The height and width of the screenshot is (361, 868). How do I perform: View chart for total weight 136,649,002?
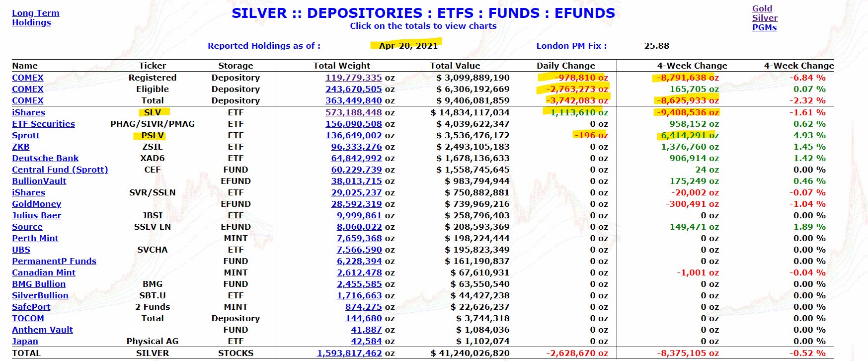pyautogui.click(x=354, y=135)
